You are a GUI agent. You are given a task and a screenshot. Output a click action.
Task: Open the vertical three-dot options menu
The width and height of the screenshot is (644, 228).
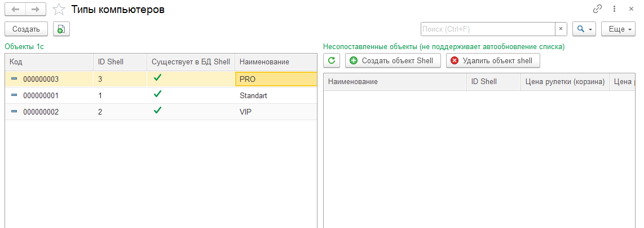point(615,9)
